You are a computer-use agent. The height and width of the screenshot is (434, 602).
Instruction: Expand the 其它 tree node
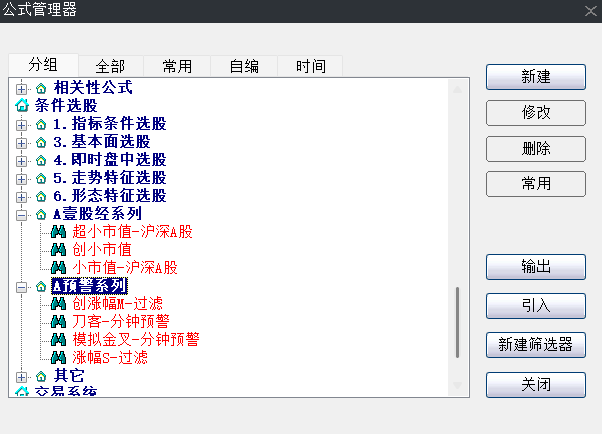(22, 376)
